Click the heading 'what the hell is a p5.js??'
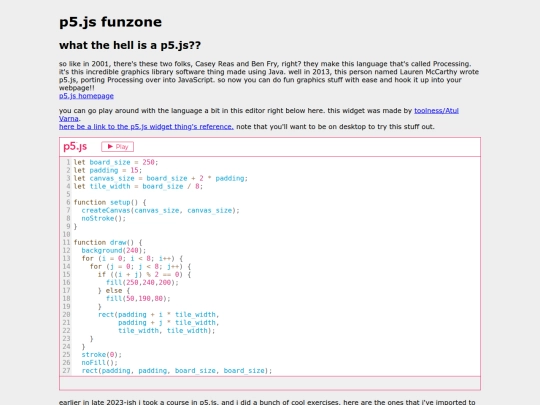The image size is (540, 405). 130,45
